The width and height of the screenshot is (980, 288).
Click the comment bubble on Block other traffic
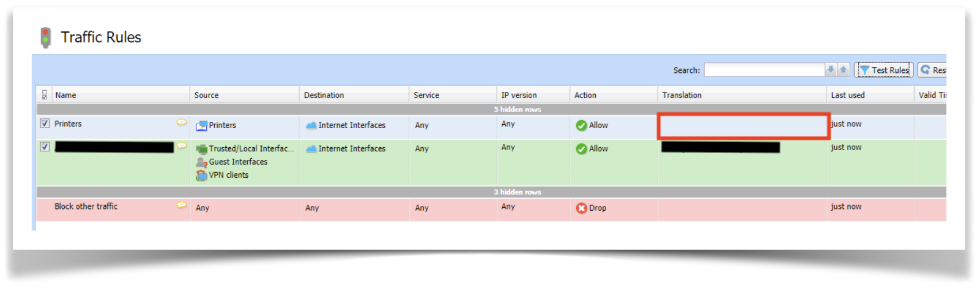(x=182, y=205)
